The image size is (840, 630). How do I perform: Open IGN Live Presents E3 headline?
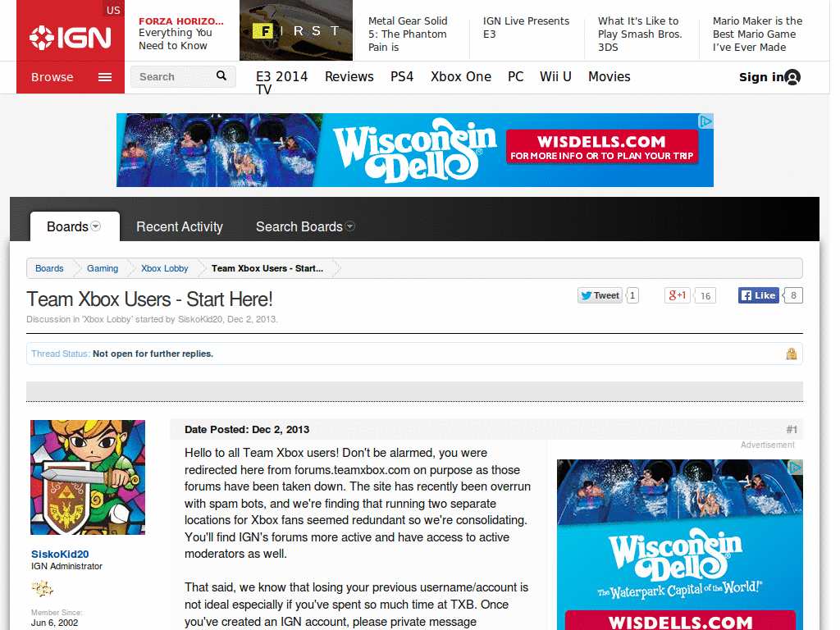[526, 27]
